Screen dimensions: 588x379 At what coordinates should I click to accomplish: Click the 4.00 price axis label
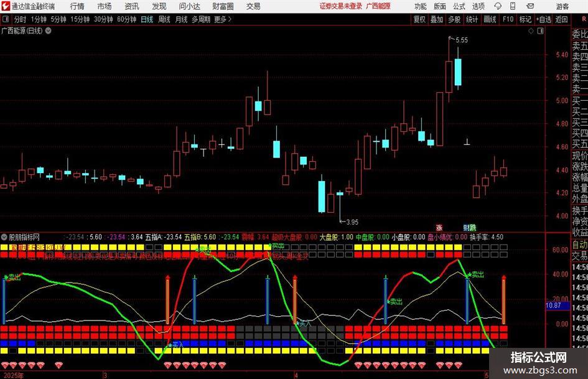click(562, 216)
